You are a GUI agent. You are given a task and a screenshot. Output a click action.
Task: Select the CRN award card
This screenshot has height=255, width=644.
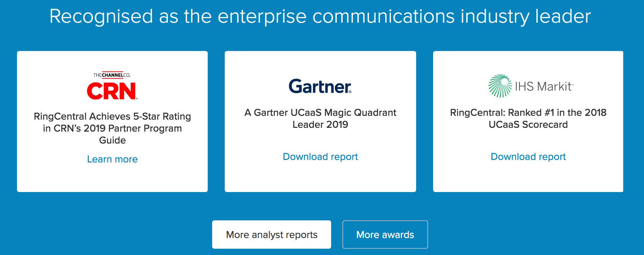pyautogui.click(x=112, y=122)
